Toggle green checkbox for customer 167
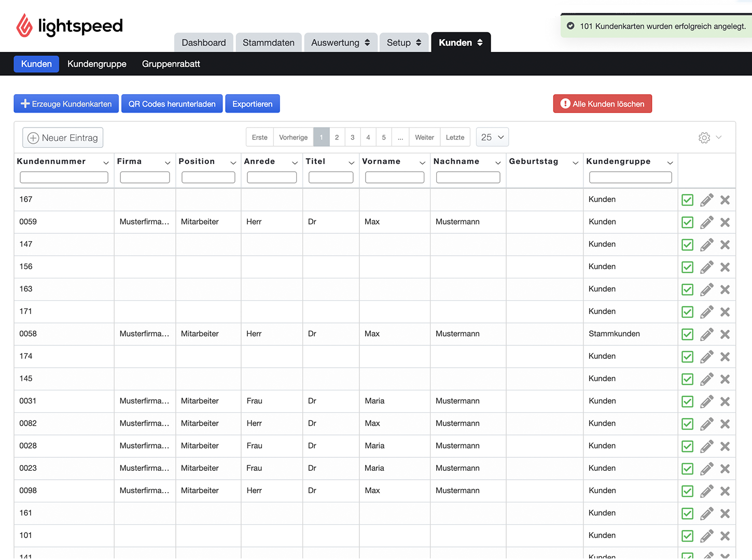 coord(687,200)
